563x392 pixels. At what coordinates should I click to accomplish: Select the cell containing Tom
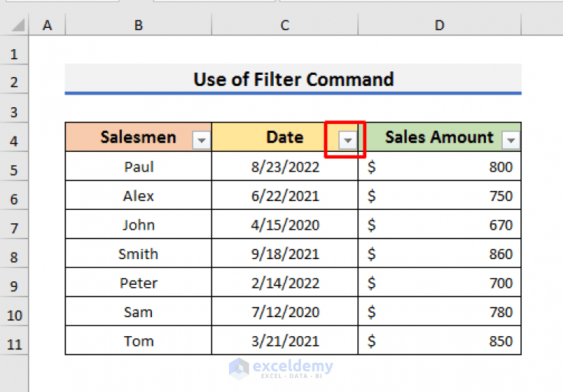coord(139,341)
